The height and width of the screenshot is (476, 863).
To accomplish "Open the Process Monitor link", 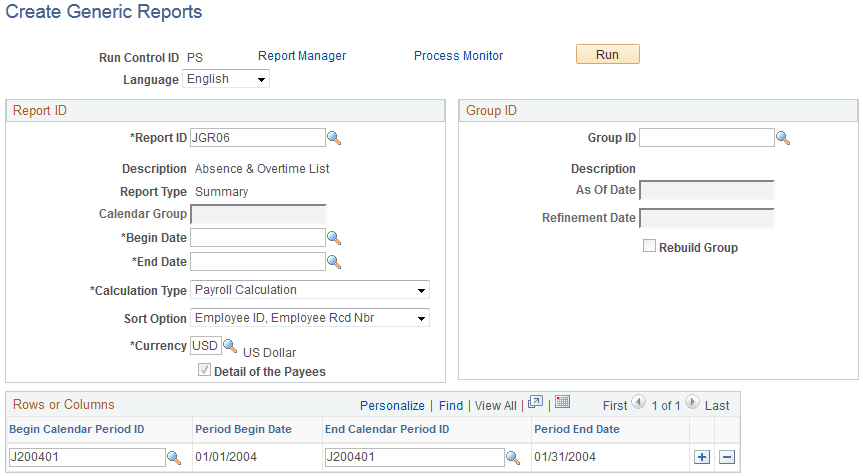I will 458,56.
